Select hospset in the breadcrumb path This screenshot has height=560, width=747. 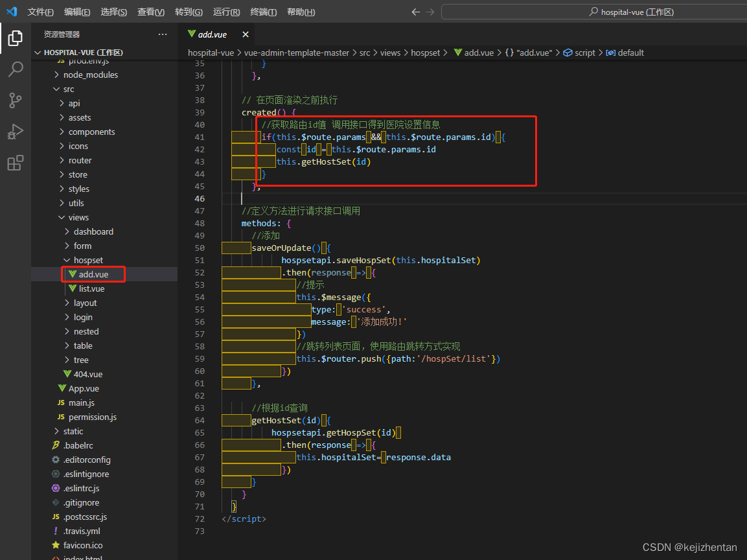(x=426, y=52)
